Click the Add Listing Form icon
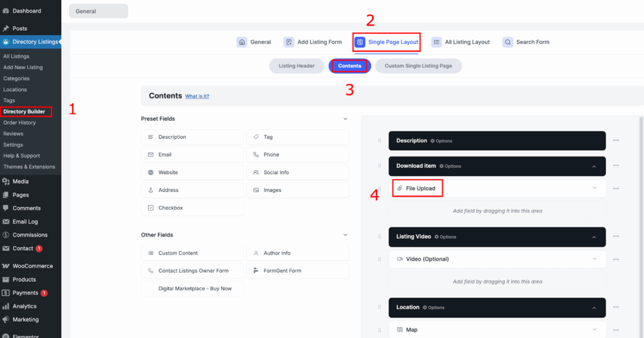 (289, 42)
